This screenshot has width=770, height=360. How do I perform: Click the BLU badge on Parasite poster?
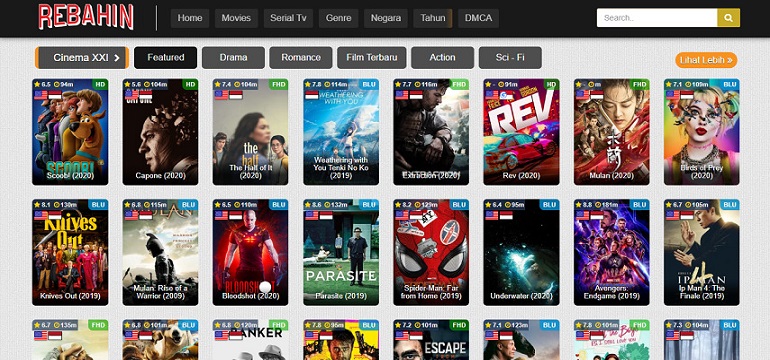click(369, 204)
